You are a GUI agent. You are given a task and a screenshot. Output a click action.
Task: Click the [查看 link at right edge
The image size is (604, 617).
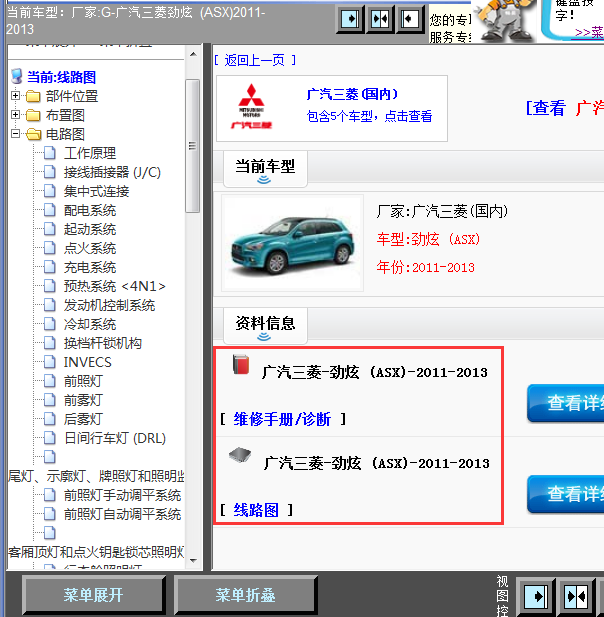(546, 108)
